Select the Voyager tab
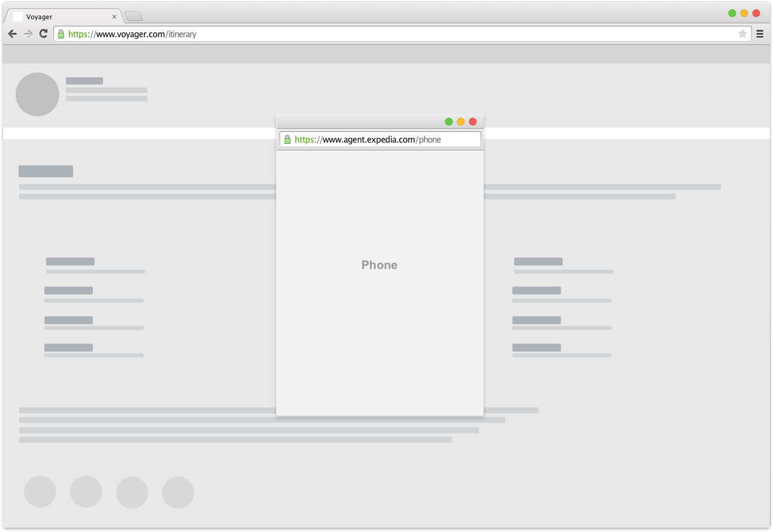 [64, 17]
